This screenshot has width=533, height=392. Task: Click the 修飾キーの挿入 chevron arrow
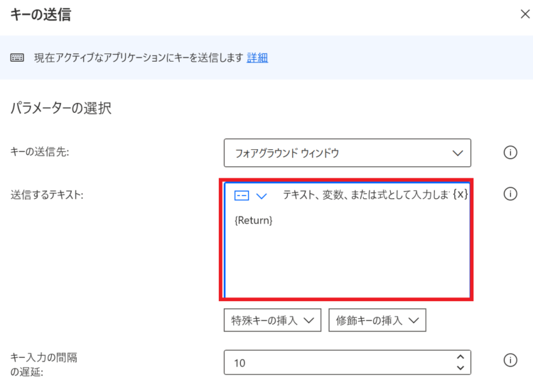point(414,320)
